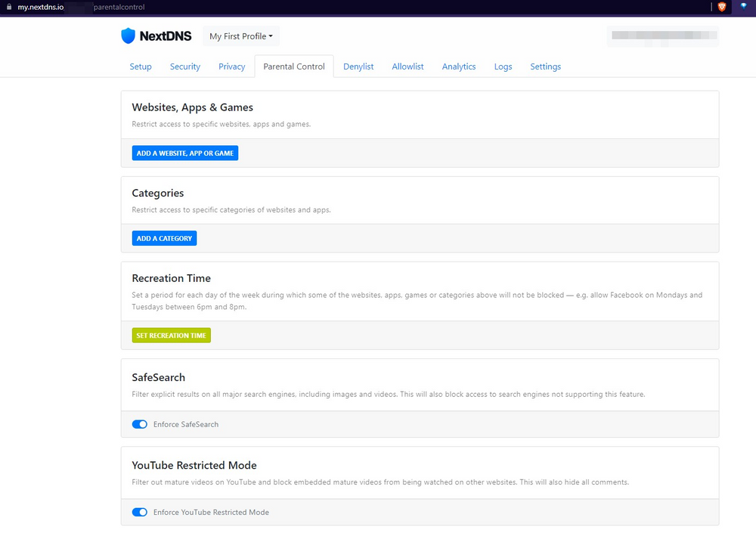Return to the Setup tab
756x533 pixels.
(x=141, y=67)
